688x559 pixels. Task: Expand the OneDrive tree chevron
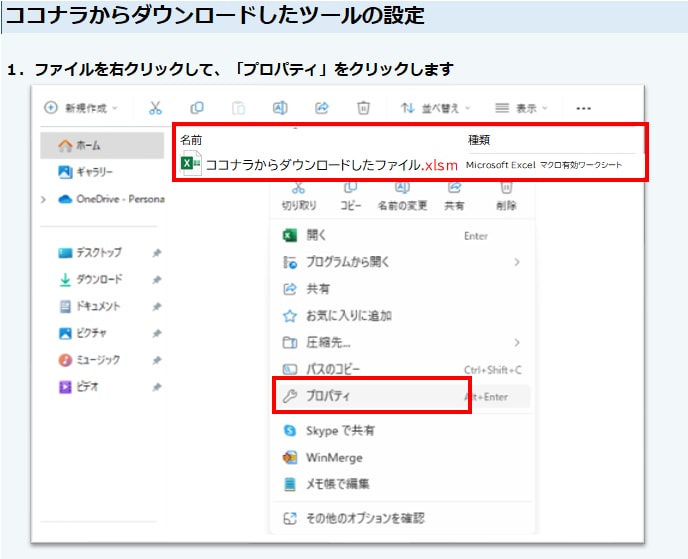click(43, 200)
